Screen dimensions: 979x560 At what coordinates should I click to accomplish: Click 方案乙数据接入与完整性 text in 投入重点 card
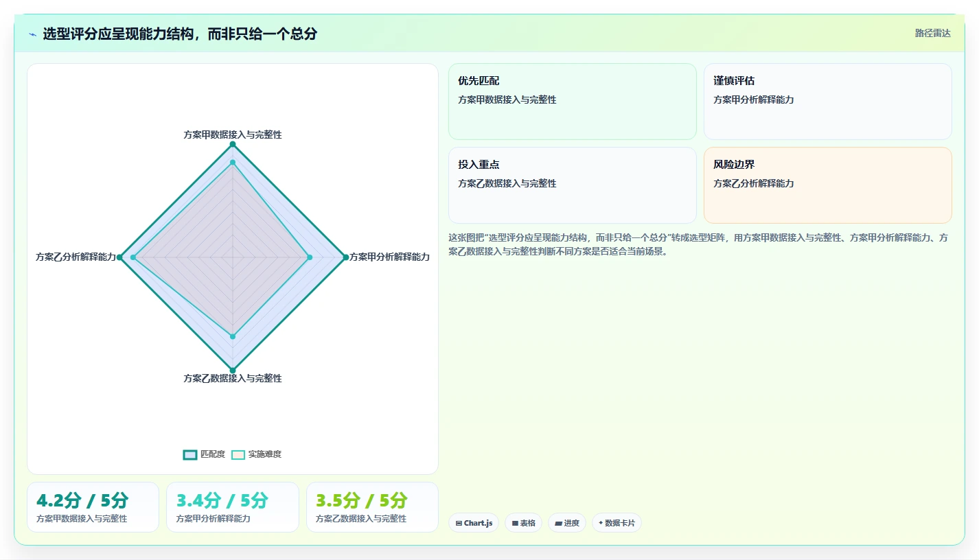507,183
